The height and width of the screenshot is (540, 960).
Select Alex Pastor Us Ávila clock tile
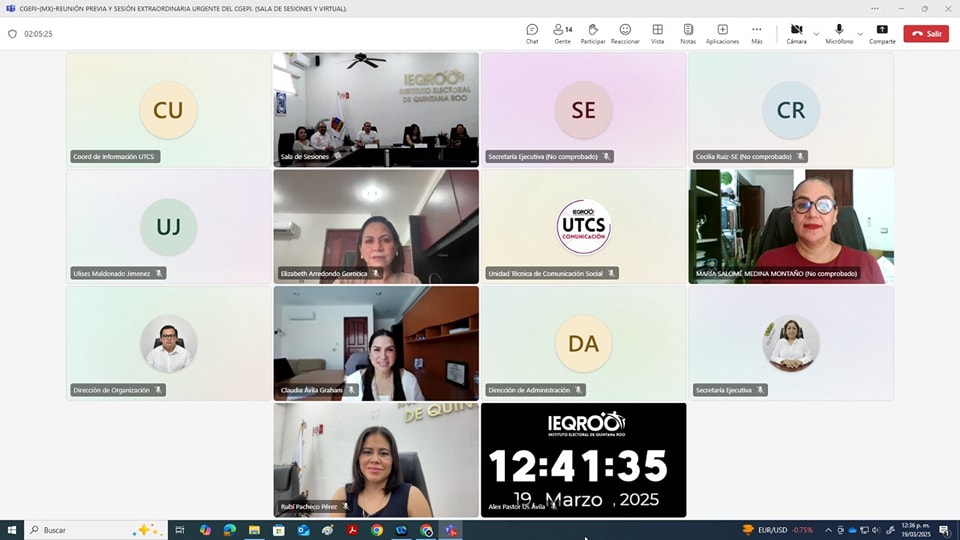tap(583, 460)
